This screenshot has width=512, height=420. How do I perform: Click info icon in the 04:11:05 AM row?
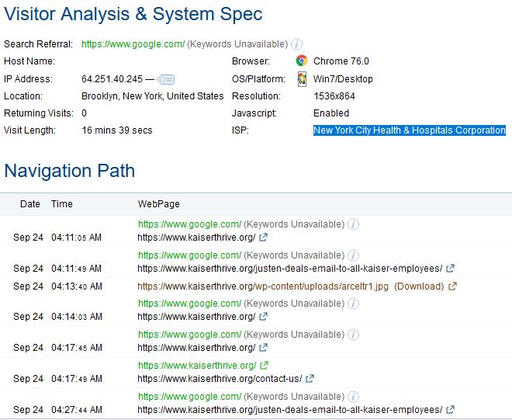353,224
